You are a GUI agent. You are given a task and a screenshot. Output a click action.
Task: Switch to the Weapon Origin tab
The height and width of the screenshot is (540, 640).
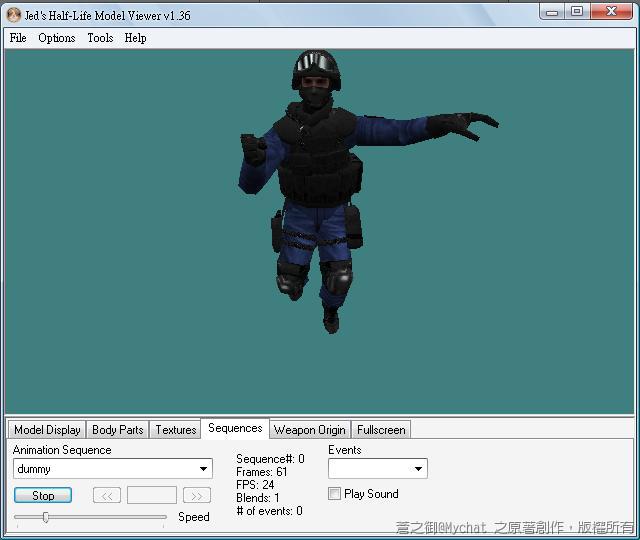point(309,430)
